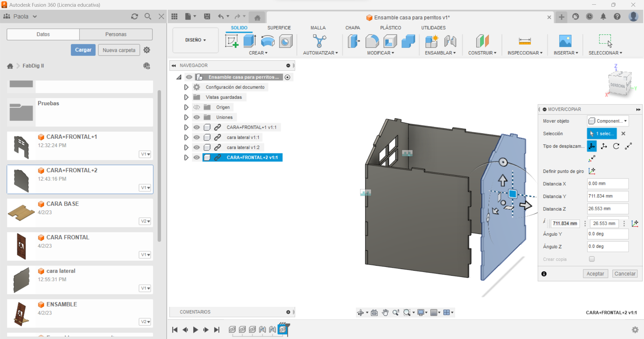Click the Create Sketch icon in toolbar
The height and width of the screenshot is (339, 644).
[231, 41]
